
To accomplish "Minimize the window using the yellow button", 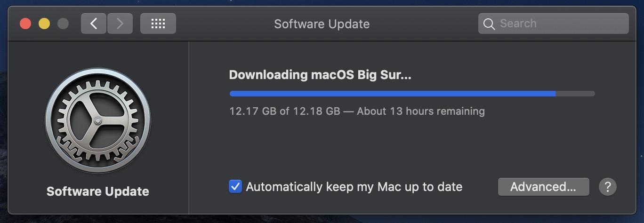I will tap(44, 24).
